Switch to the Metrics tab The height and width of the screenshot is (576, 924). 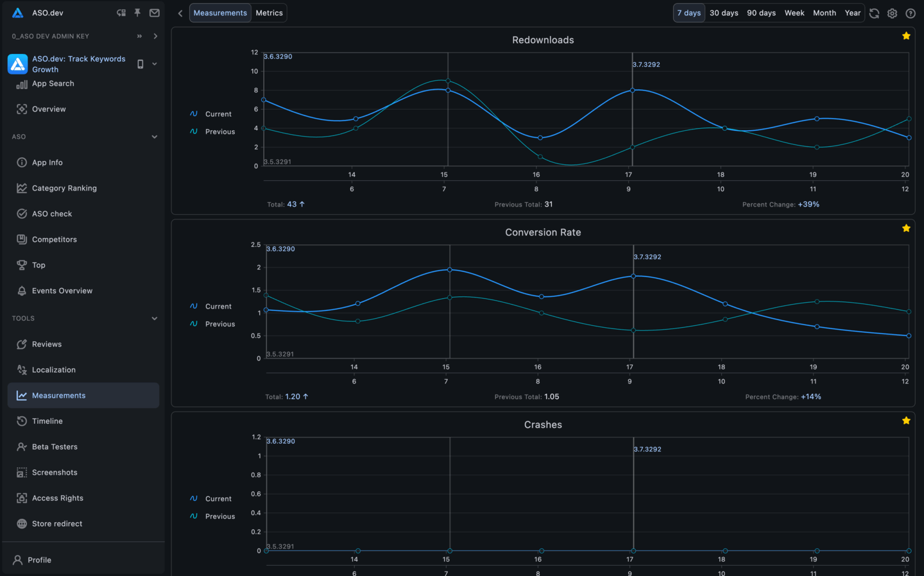[x=269, y=12]
